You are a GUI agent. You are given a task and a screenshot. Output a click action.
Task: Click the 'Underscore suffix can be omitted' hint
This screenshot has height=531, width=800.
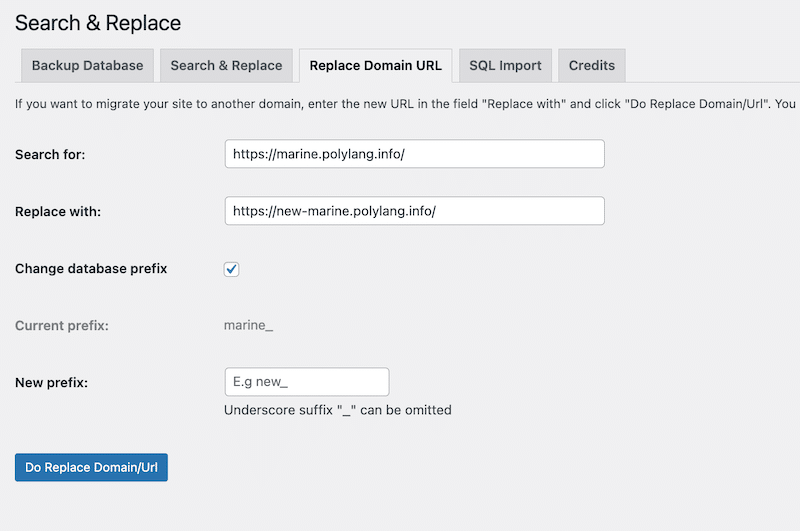pos(338,410)
